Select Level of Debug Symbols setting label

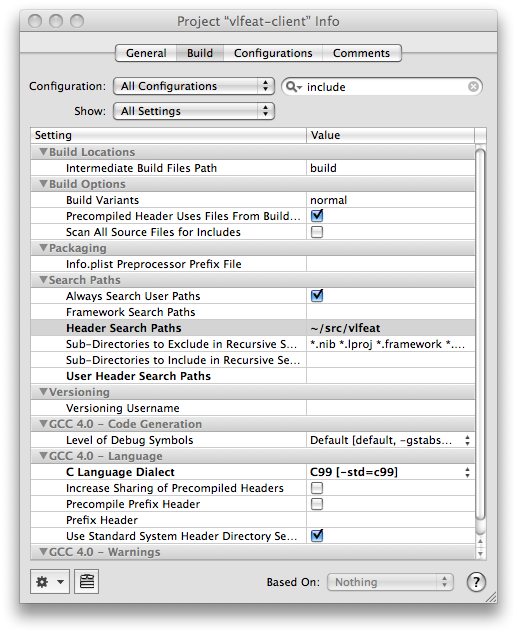[130, 440]
